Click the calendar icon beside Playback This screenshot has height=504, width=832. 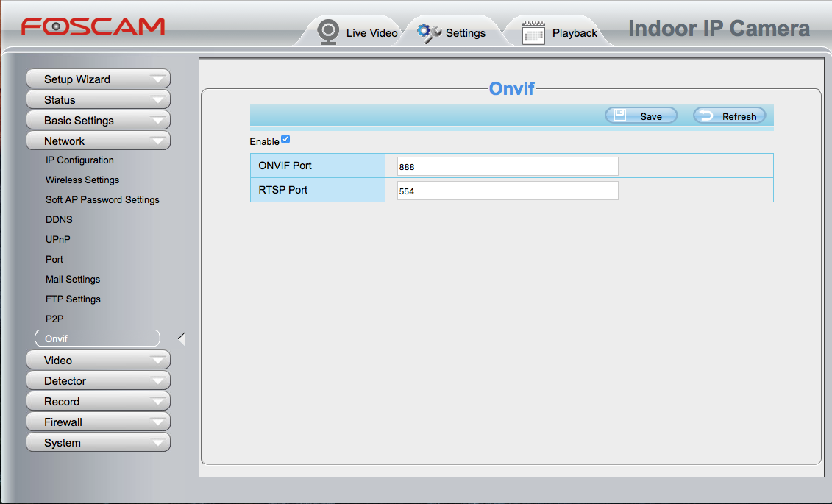coord(533,32)
